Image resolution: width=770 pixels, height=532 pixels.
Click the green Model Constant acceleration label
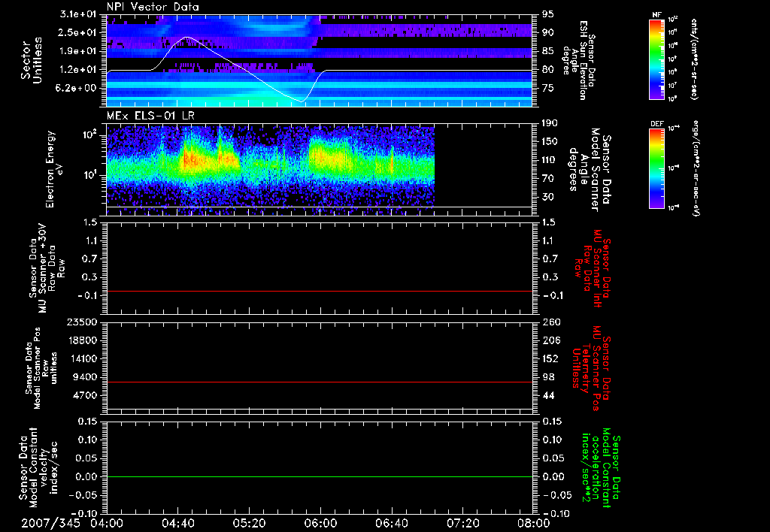click(601, 467)
